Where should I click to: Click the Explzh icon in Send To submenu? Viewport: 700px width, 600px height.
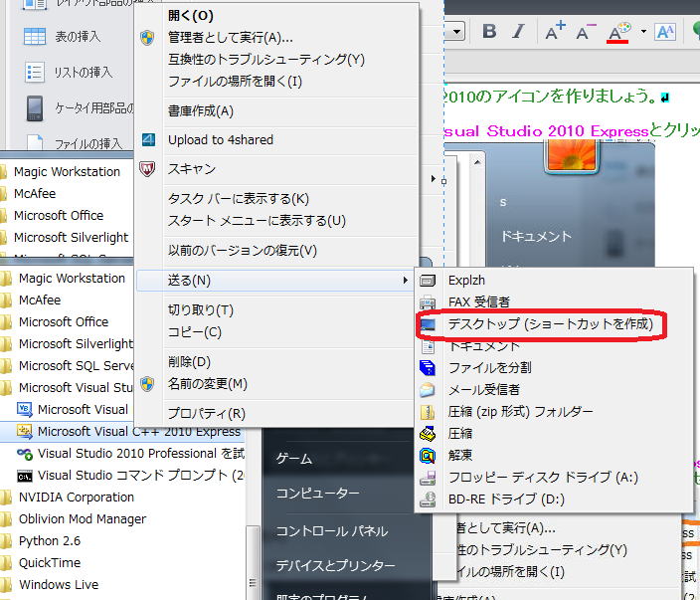point(428,281)
